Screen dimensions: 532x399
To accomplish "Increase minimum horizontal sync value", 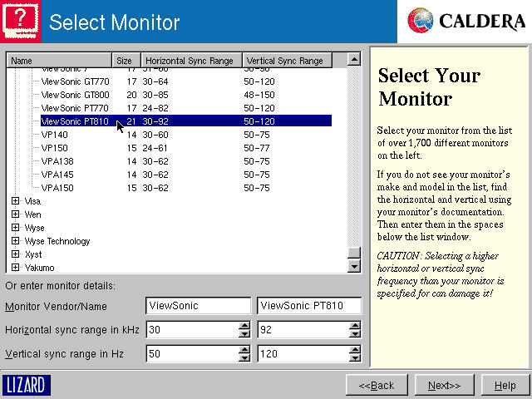I will point(244,325).
